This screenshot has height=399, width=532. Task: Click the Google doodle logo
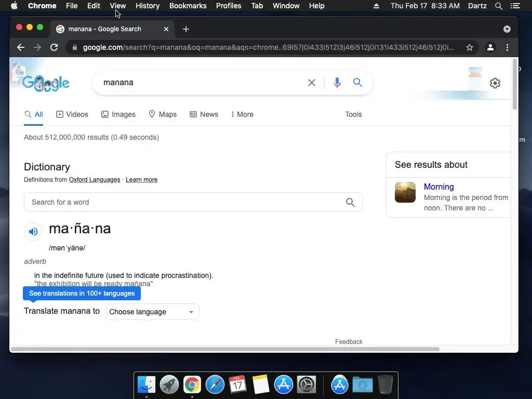[x=46, y=83]
